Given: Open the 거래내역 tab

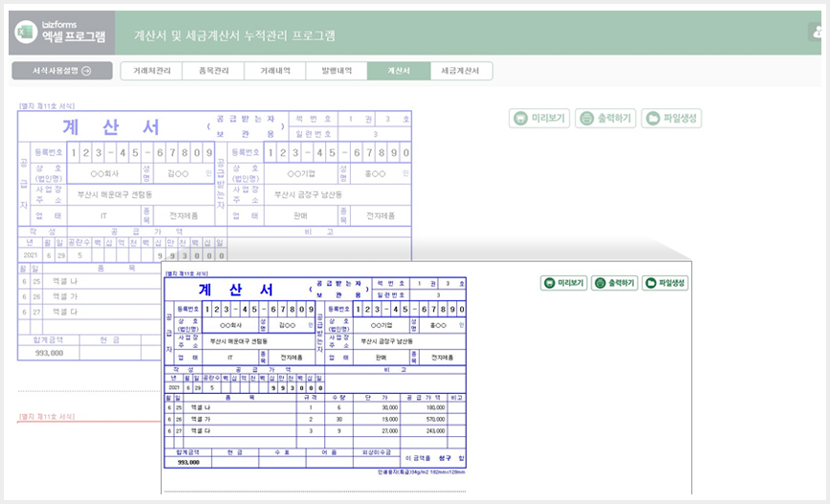Looking at the screenshot, I should (275, 71).
